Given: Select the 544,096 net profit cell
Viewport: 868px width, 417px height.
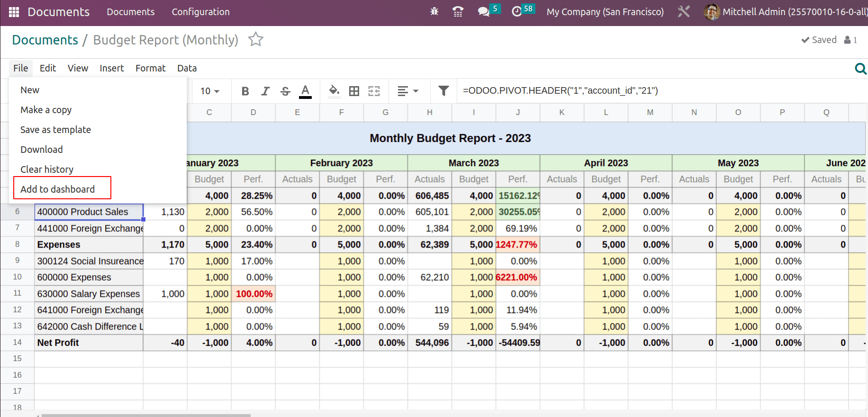Looking at the screenshot, I should (x=430, y=343).
